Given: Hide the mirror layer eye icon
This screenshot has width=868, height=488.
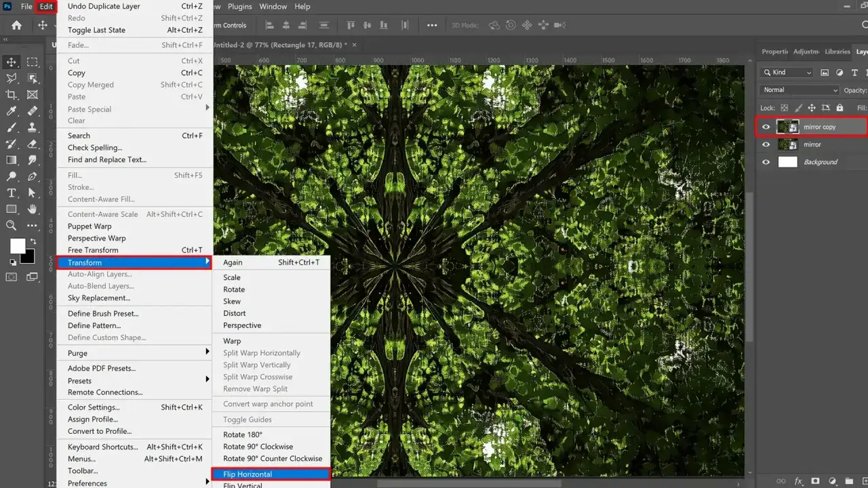Looking at the screenshot, I should click(x=766, y=144).
